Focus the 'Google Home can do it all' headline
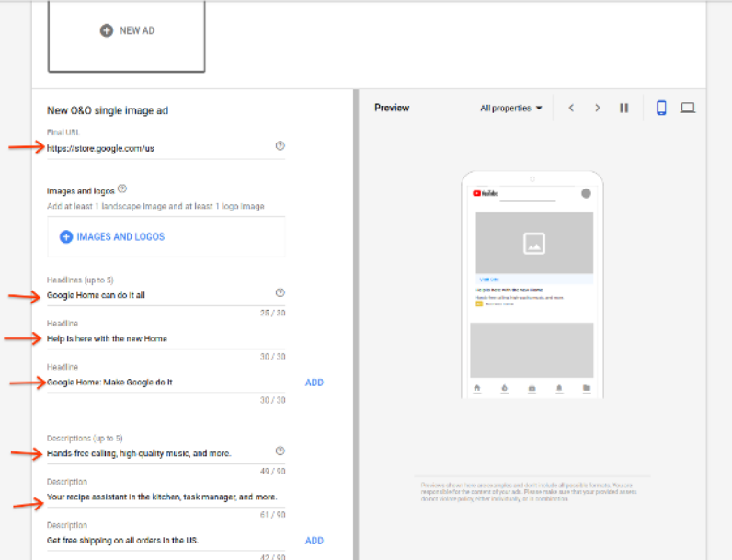Screen dimensions: 732x560 (x=156, y=295)
